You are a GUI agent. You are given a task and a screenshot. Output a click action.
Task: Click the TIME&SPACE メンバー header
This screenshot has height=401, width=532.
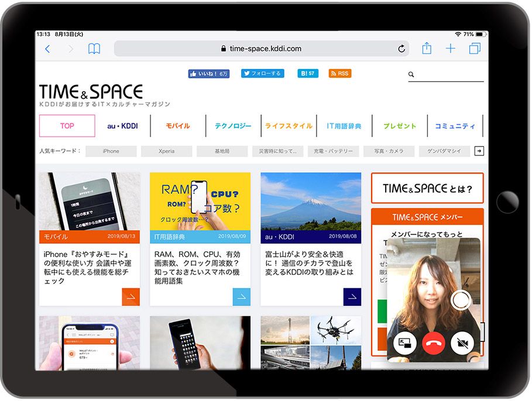point(427,217)
